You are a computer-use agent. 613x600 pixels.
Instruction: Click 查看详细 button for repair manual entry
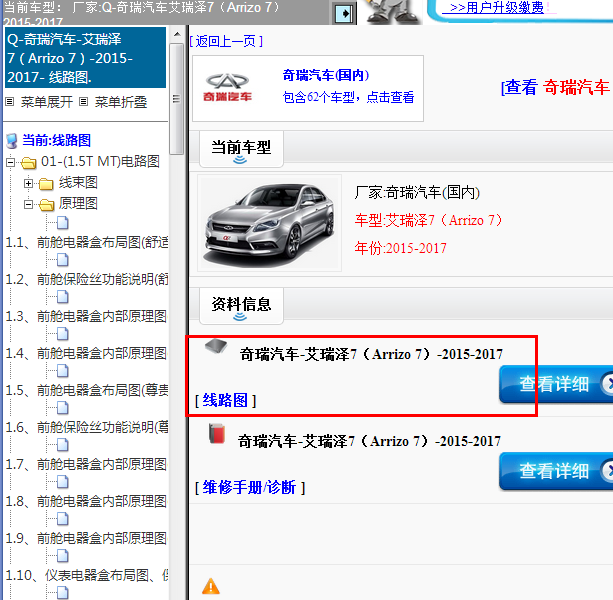(556, 471)
